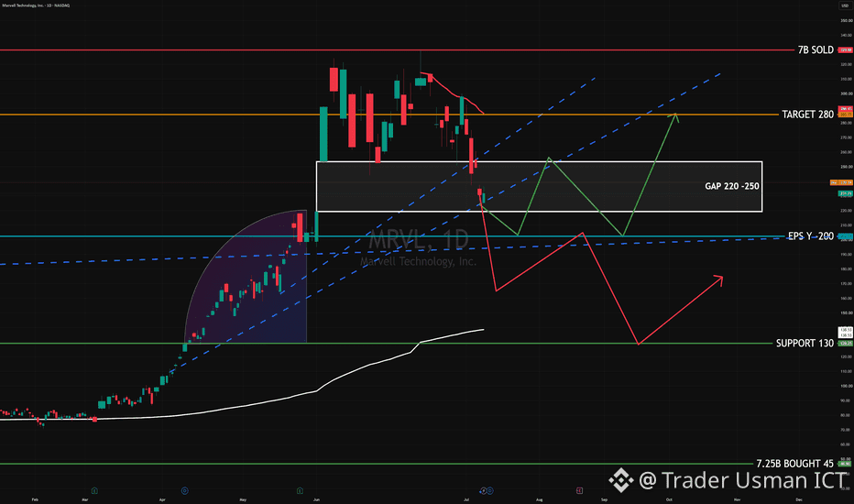This screenshot has height=504, width=854.
Task: Open the red event marker between Aug and Sep
Action: (579, 491)
